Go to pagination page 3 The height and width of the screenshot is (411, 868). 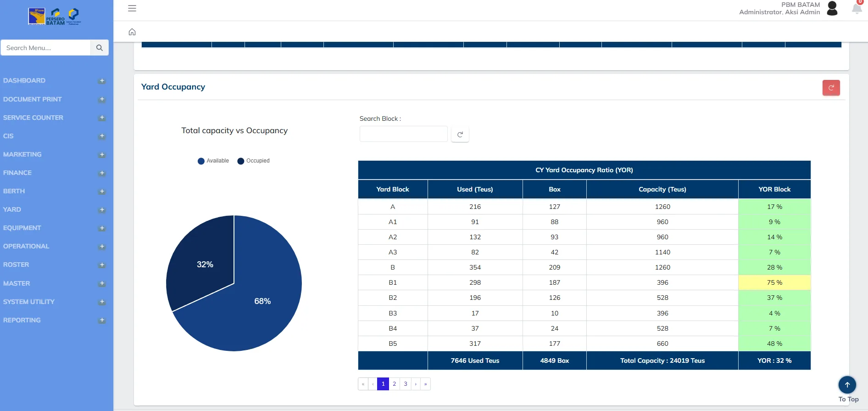coord(406,384)
